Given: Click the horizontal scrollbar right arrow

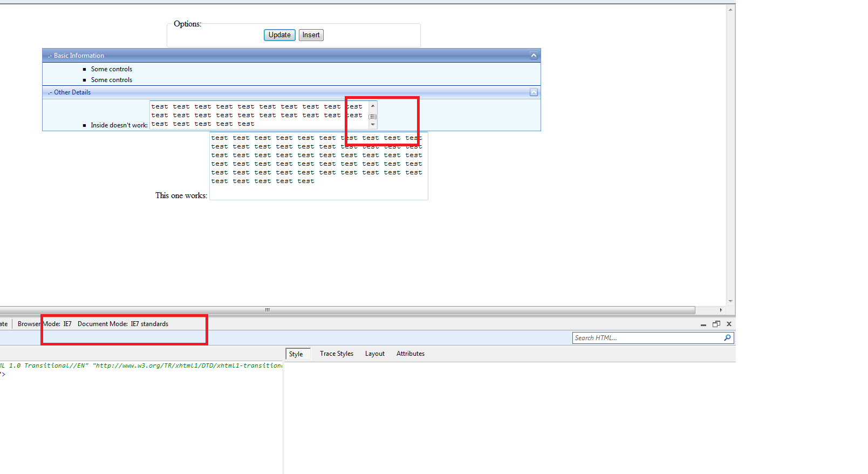Looking at the screenshot, I should 721,310.
